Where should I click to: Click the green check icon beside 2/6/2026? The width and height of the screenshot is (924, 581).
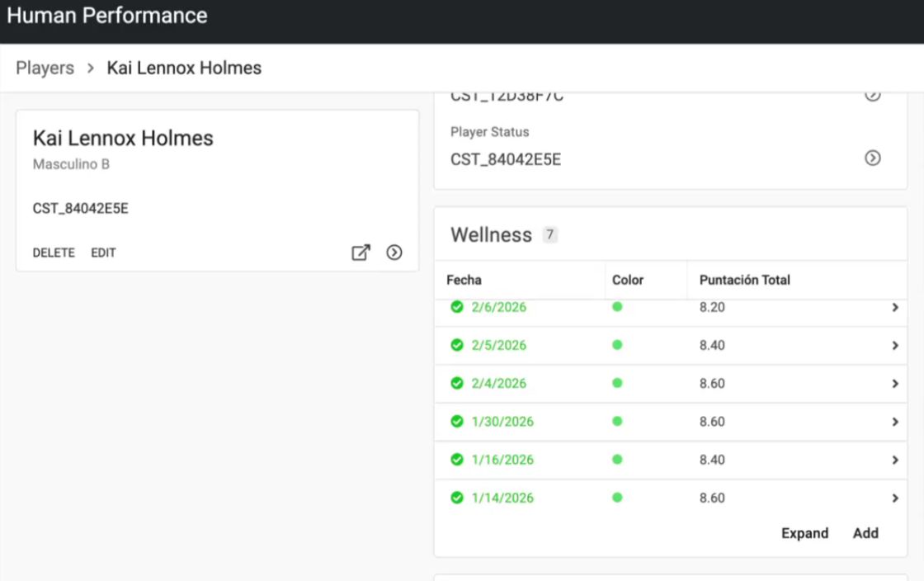tap(457, 308)
